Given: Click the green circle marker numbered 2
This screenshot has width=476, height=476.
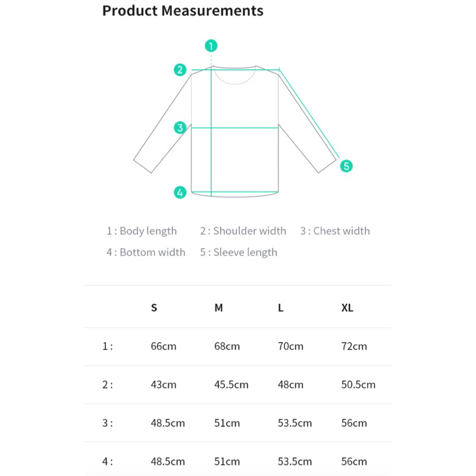Looking at the screenshot, I should point(180,70).
